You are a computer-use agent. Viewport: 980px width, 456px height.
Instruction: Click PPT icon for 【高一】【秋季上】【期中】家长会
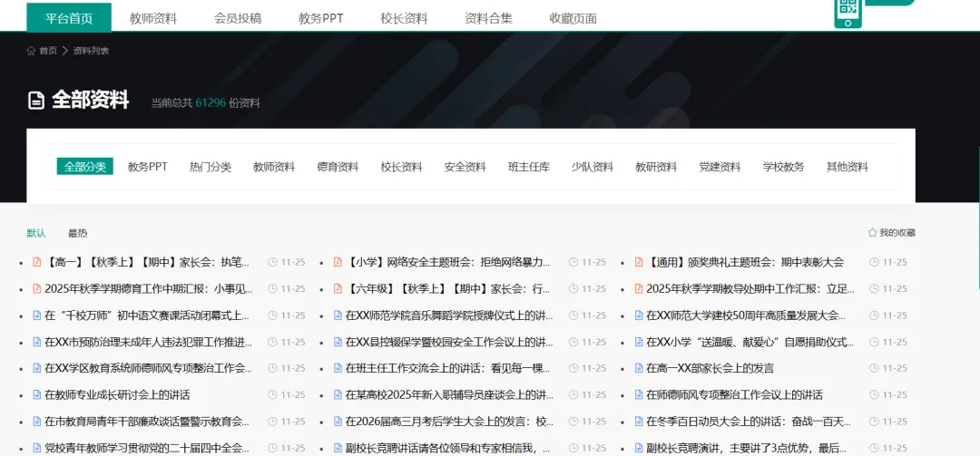(x=37, y=262)
